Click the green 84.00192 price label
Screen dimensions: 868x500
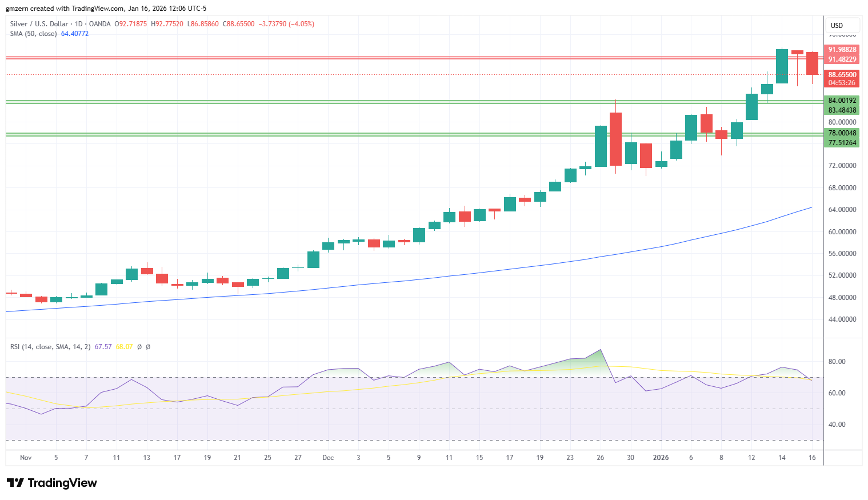[842, 101]
